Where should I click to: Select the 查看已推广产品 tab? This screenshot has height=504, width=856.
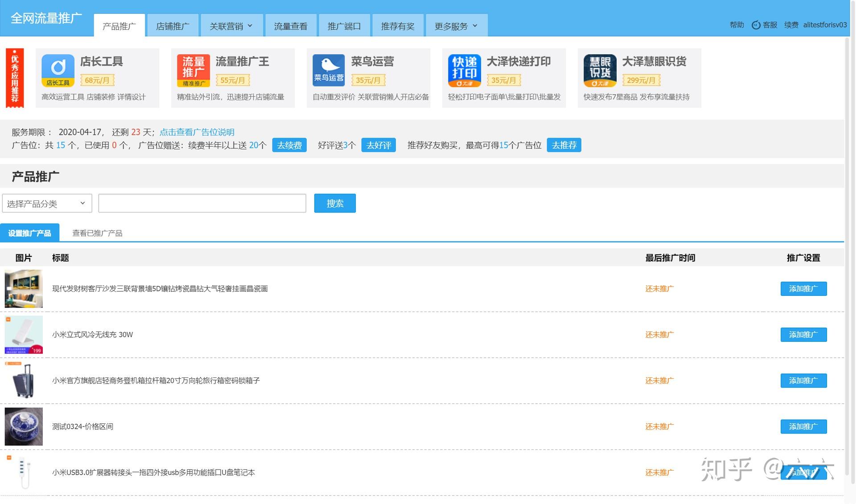tap(97, 233)
